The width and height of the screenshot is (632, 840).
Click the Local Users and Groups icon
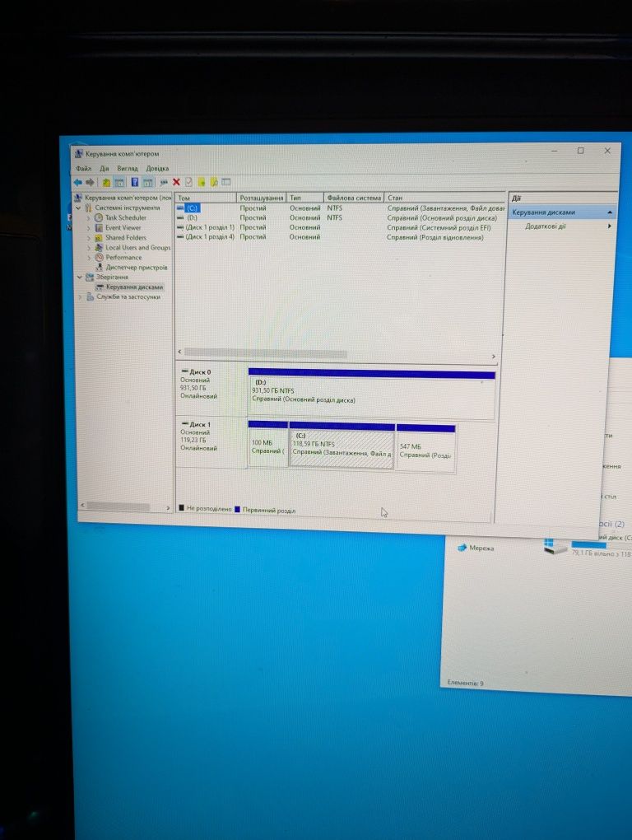point(99,248)
